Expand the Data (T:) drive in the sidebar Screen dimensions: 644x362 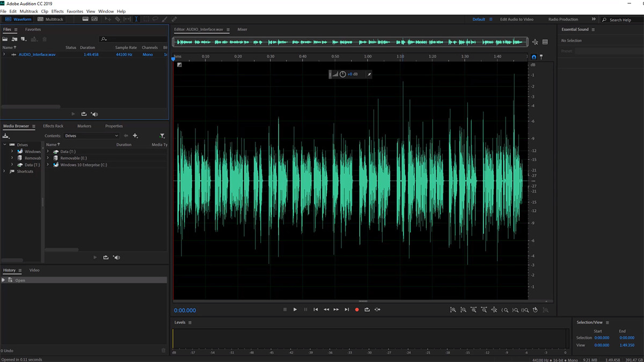[x=12, y=165]
